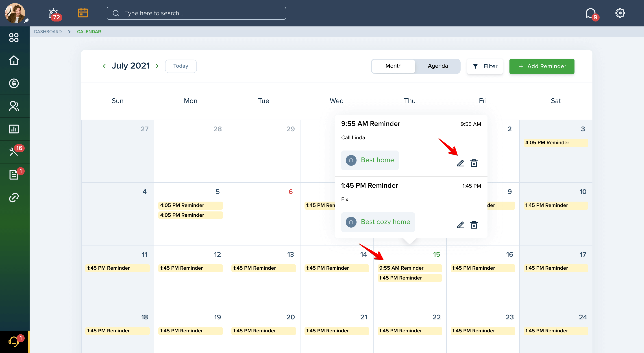Click the 1:45 PM Reminder on July 10
This screenshot has height=353, width=644.
556,205
